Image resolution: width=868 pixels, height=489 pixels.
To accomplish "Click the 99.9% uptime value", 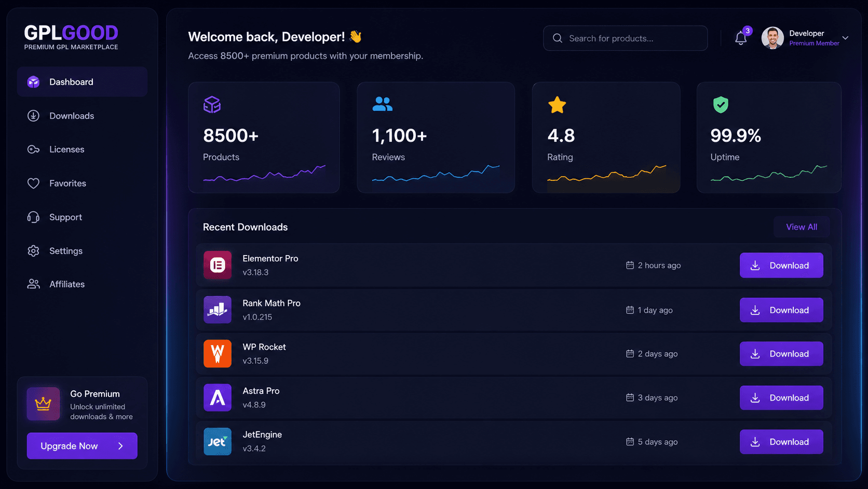I will click(x=736, y=136).
